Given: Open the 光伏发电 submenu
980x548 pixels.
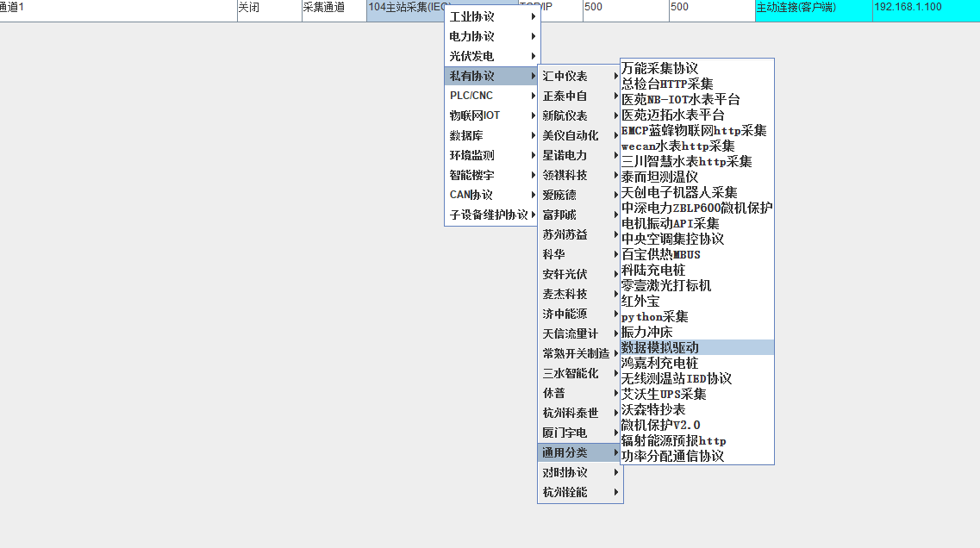Looking at the screenshot, I should click(492, 56).
